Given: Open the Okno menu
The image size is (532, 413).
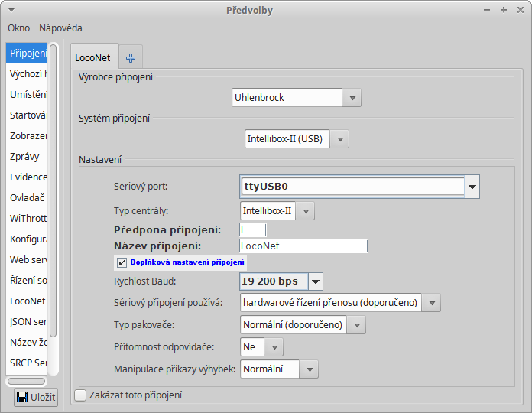Looking at the screenshot, I should pyautogui.click(x=18, y=28).
